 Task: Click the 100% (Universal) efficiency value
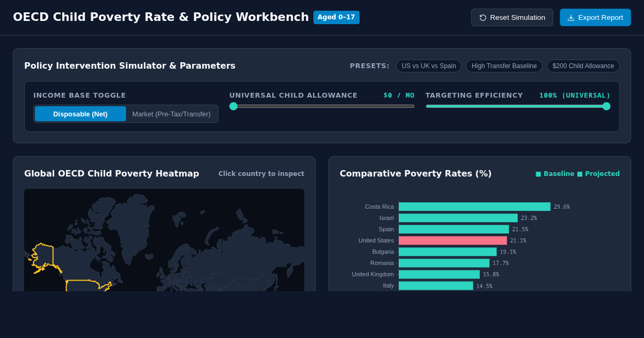[575, 95]
